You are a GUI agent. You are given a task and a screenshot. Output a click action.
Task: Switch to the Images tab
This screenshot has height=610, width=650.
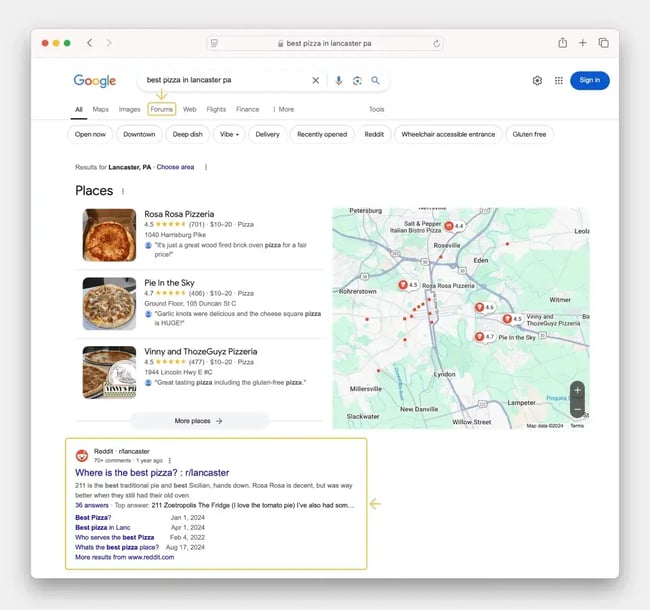[129, 109]
